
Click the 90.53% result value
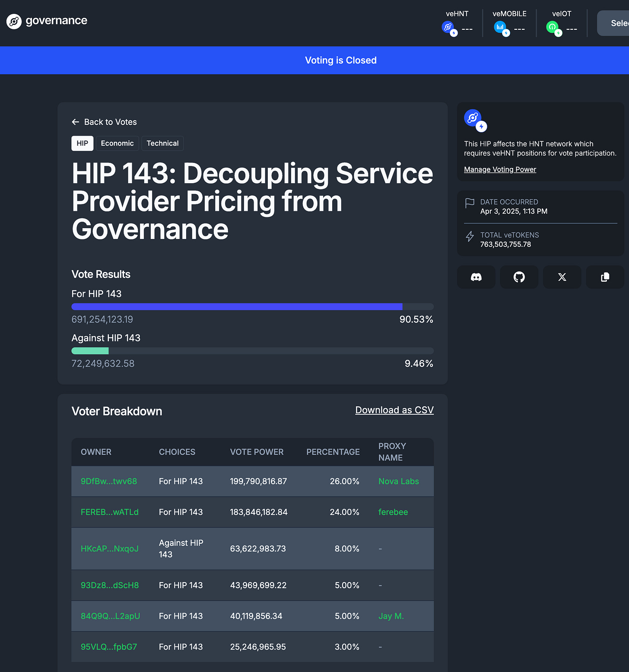[416, 319]
